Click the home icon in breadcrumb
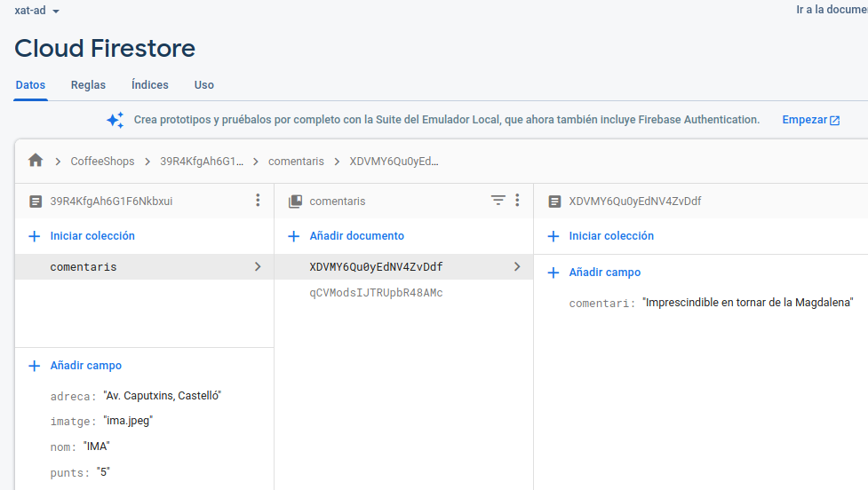The width and height of the screenshot is (868, 490). [x=36, y=161]
